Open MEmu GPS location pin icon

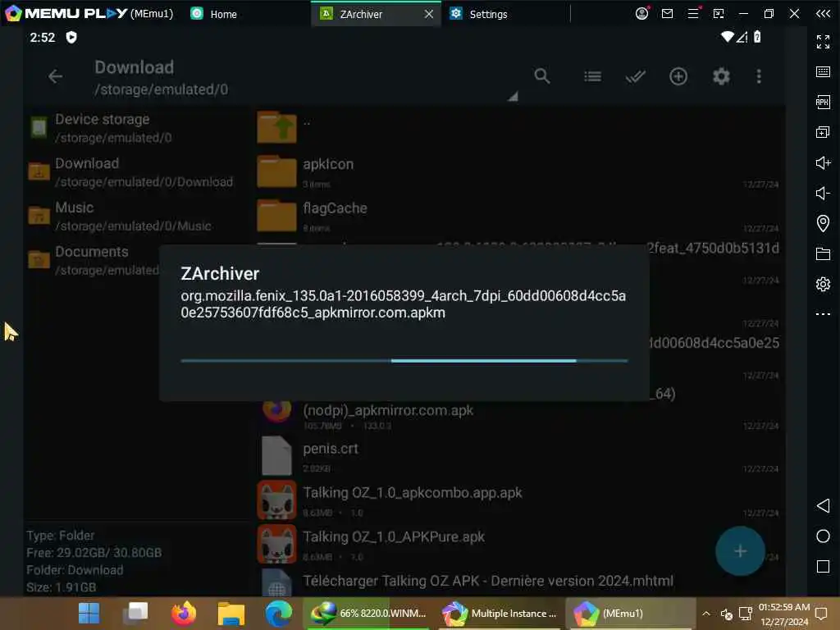coord(823,223)
